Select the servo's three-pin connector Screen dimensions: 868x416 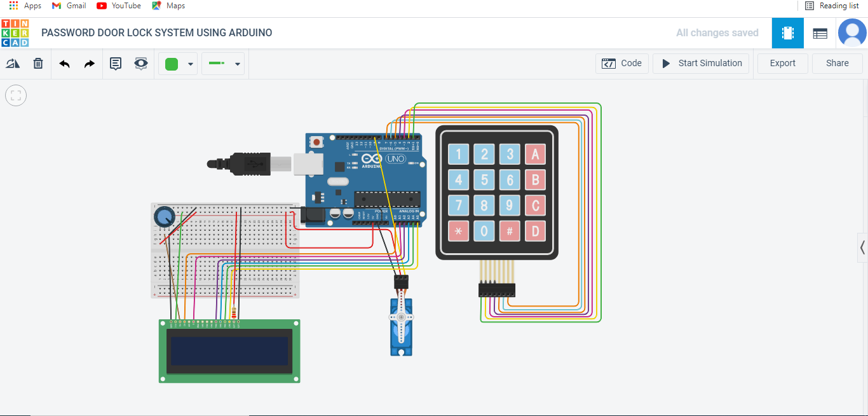401,281
